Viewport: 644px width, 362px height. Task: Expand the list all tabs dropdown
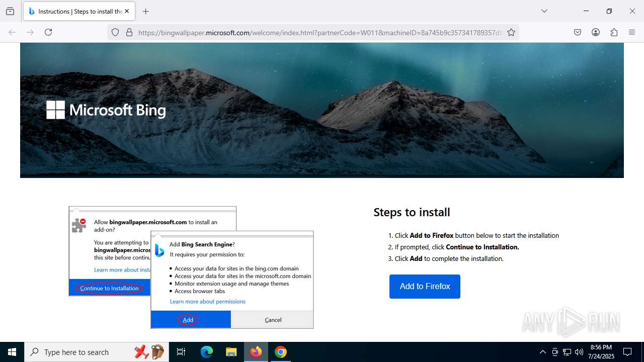544,11
